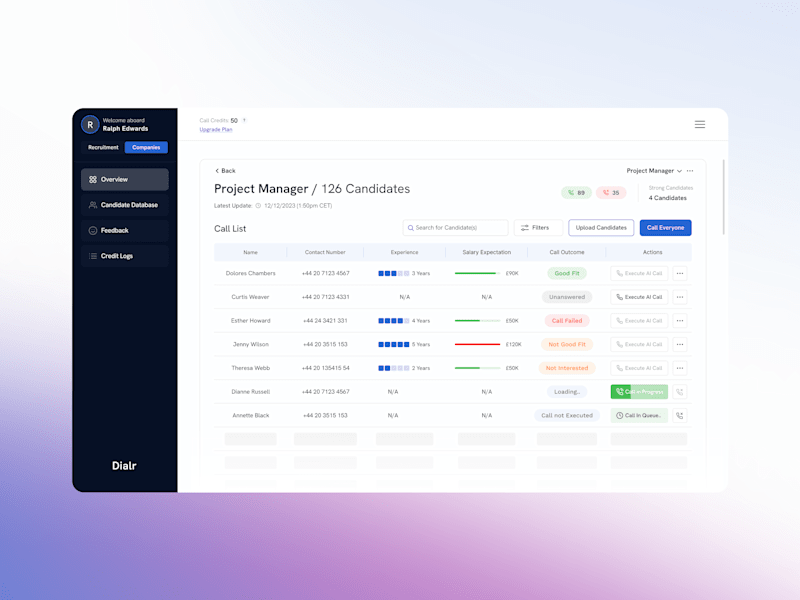800x600 pixels.
Task: Open the hamburger menu icon
Action: pyautogui.click(x=699, y=124)
